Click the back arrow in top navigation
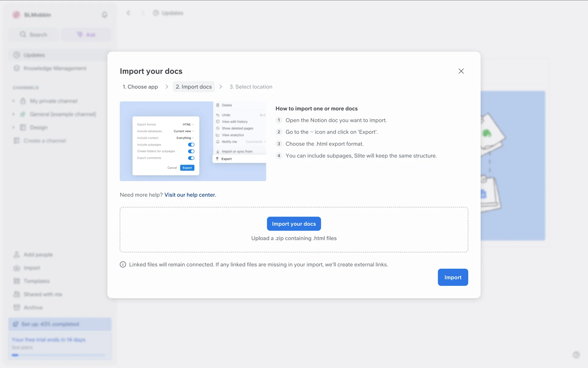The width and height of the screenshot is (588, 368). tap(128, 13)
